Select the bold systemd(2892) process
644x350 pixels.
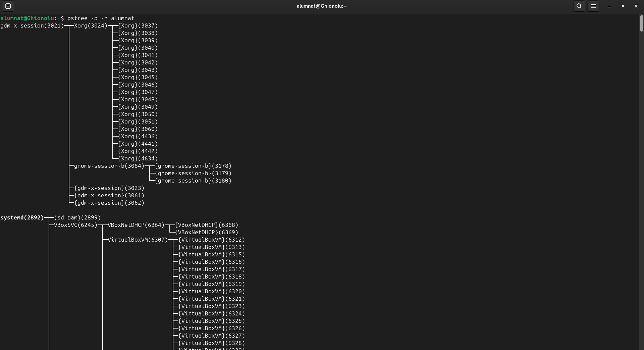point(22,217)
